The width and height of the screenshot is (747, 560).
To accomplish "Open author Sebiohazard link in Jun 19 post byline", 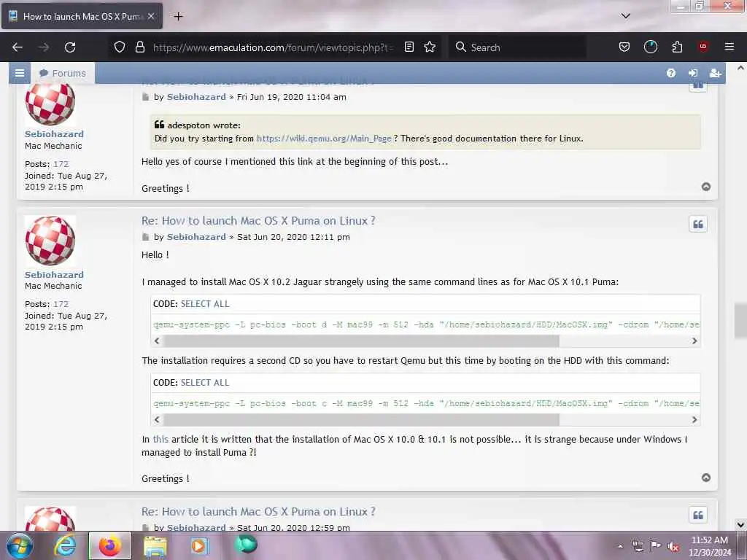I will tap(196, 97).
